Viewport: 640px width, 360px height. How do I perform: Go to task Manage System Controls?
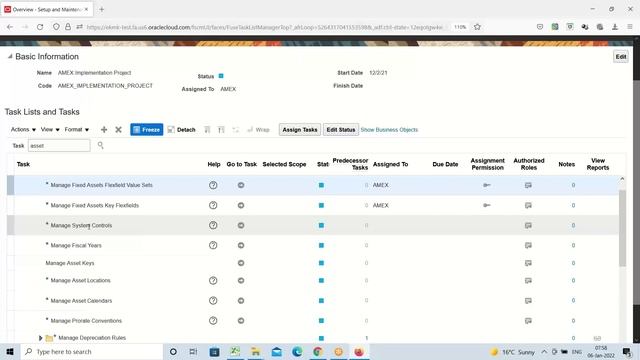coord(241,225)
